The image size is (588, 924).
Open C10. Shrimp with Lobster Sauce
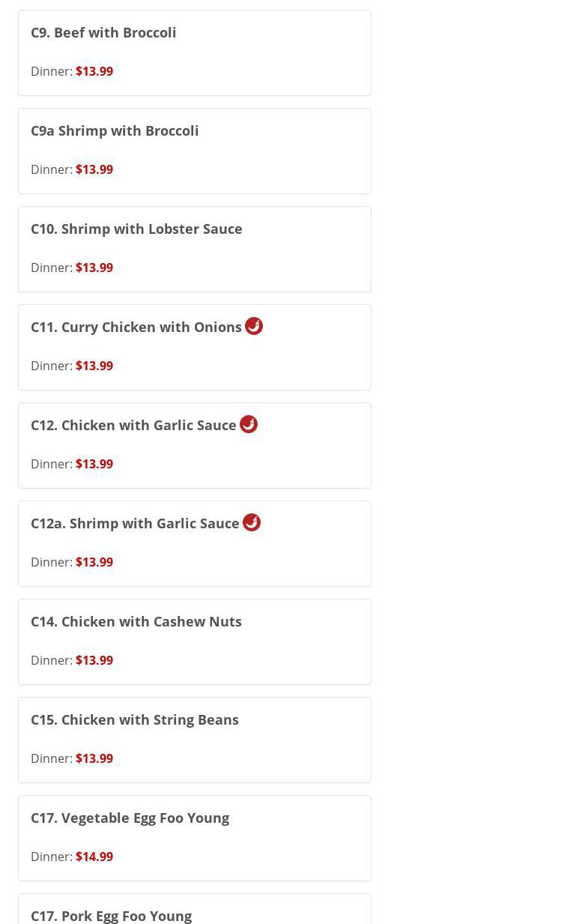[136, 229]
